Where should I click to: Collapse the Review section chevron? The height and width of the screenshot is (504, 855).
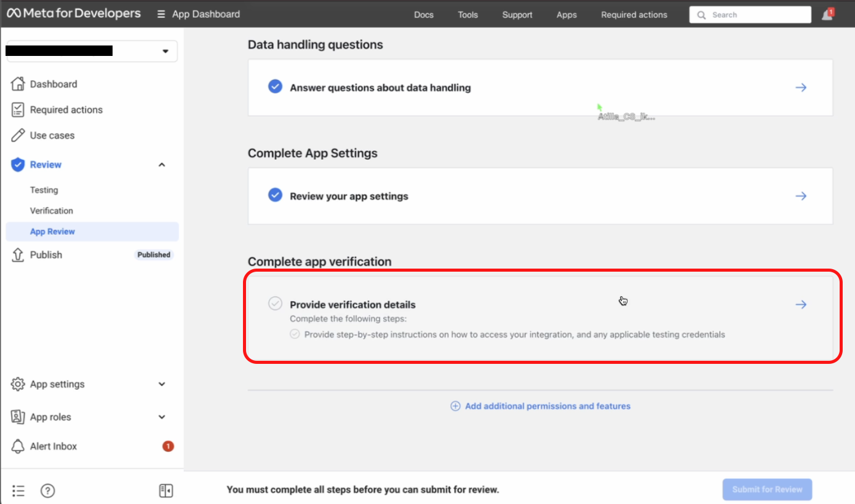click(x=162, y=165)
